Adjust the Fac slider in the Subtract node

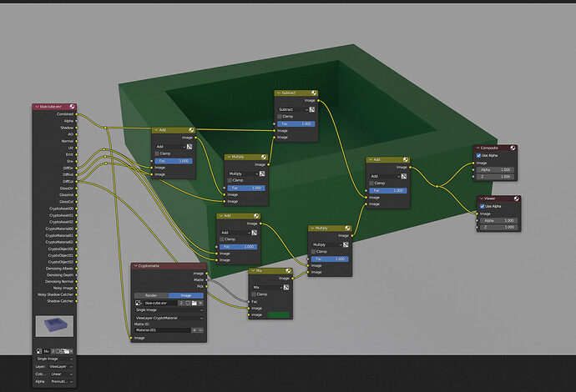point(296,124)
